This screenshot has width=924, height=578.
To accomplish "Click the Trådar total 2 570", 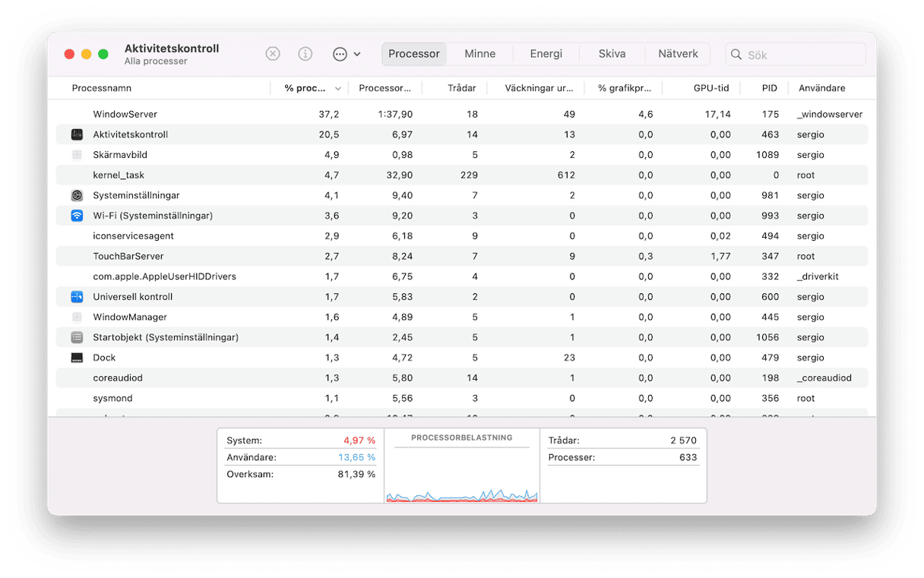I will tap(683, 441).
